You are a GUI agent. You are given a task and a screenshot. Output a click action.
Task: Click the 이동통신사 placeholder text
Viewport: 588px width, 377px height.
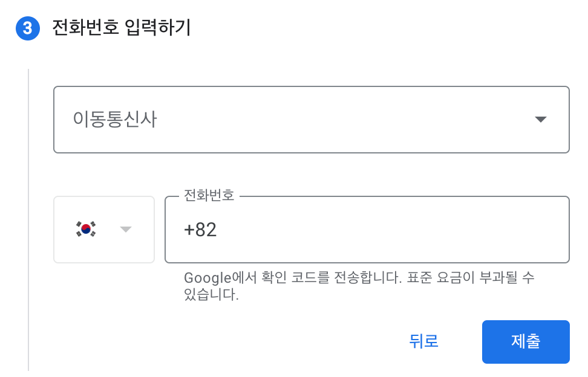(x=115, y=120)
